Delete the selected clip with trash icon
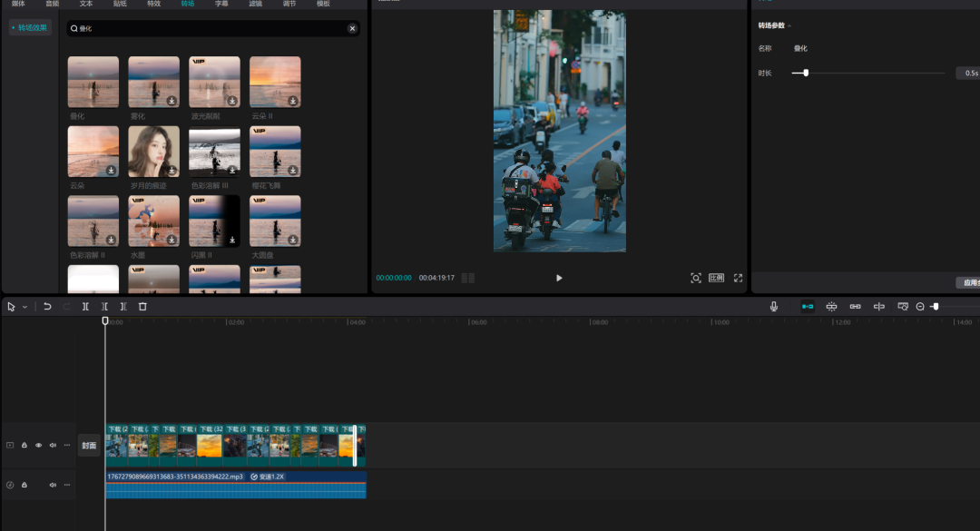 pos(142,307)
